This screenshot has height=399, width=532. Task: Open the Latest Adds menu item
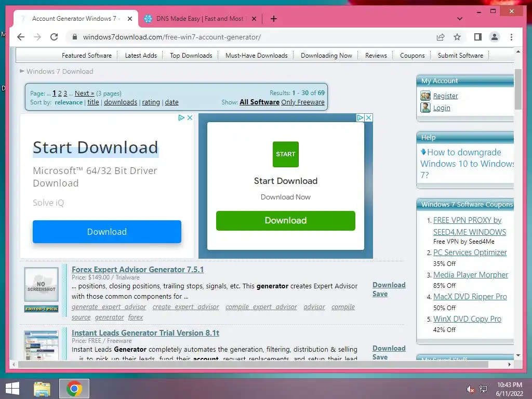(141, 55)
